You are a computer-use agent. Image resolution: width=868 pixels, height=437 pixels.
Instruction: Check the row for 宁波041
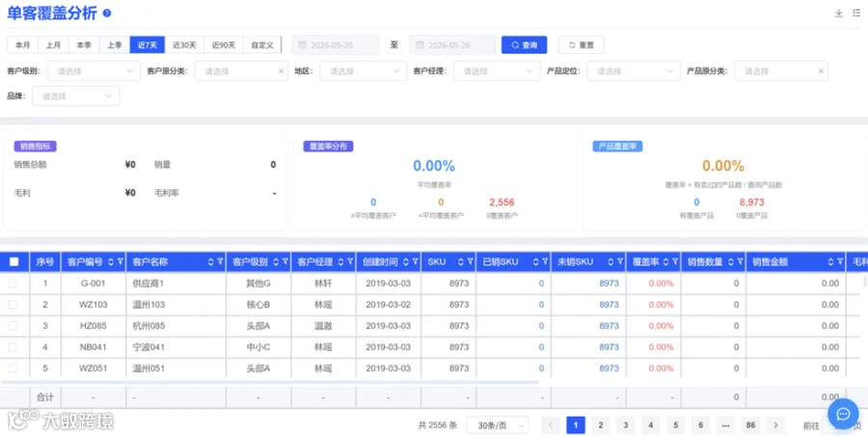(13, 346)
